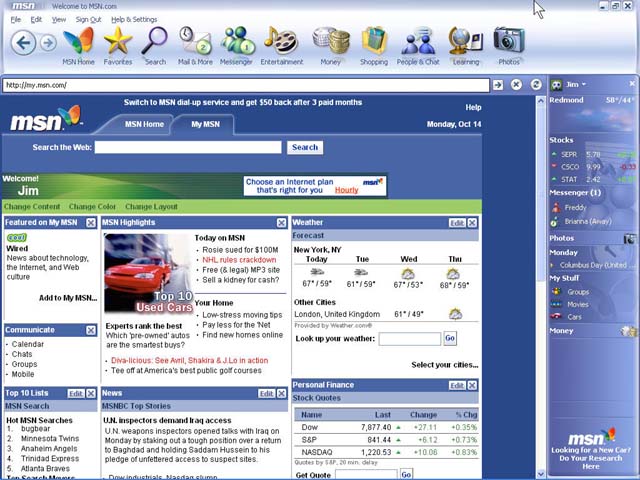
Task: Click Go next to Get Quote field
Action: 406,474
